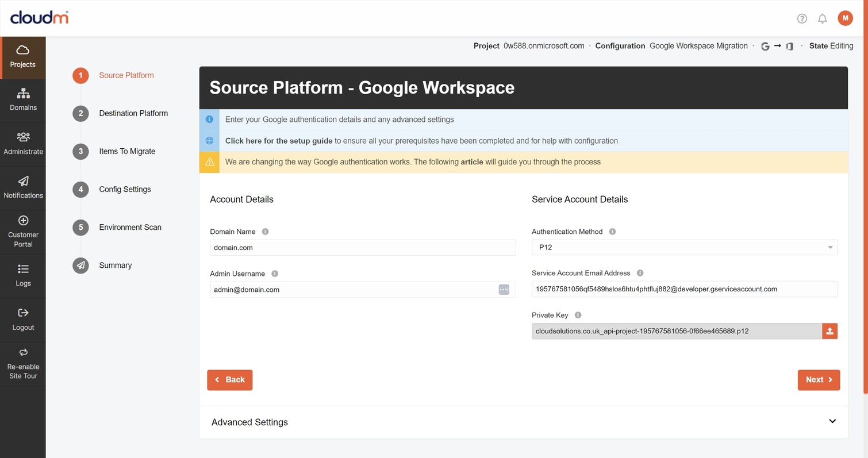Click the Service Account Email Address field
Screen dimensions: 868x458
coord(685,289)
